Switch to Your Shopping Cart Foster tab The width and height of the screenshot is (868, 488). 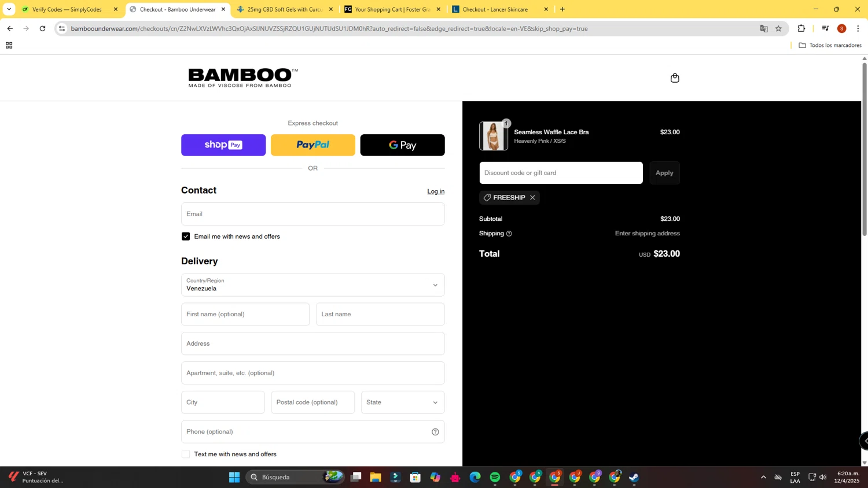click(392, 9)
